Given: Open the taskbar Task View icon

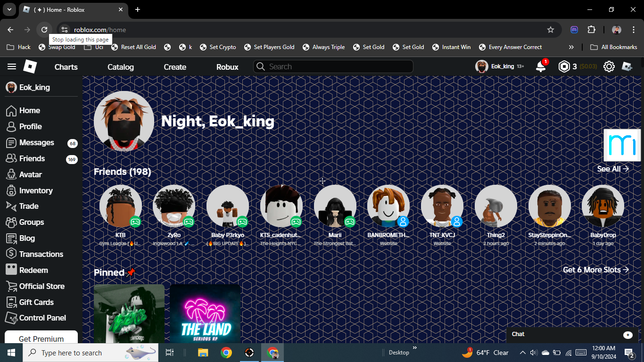Looking at the screenshot, I should pyautogui.click(x=170, y=353).
